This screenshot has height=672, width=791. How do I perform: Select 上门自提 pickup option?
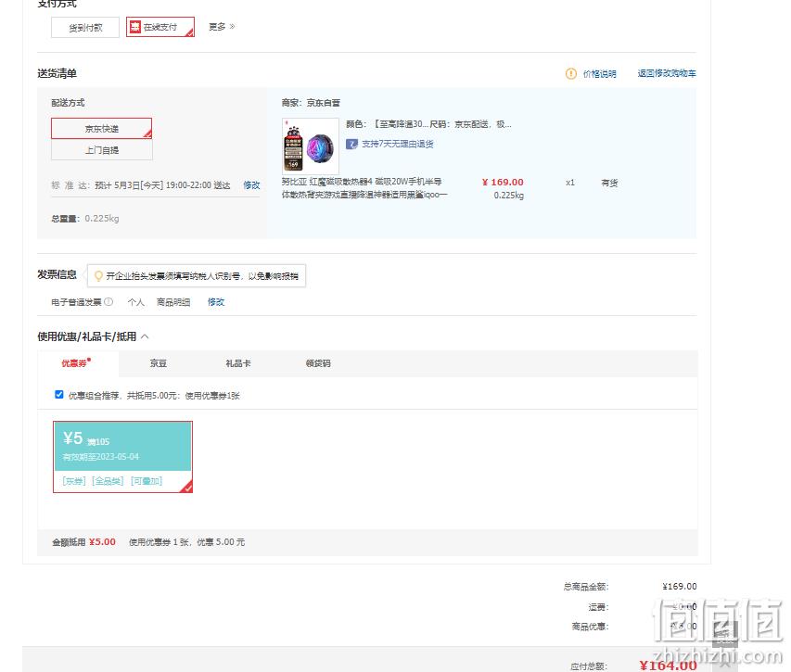tap(101, 150)
